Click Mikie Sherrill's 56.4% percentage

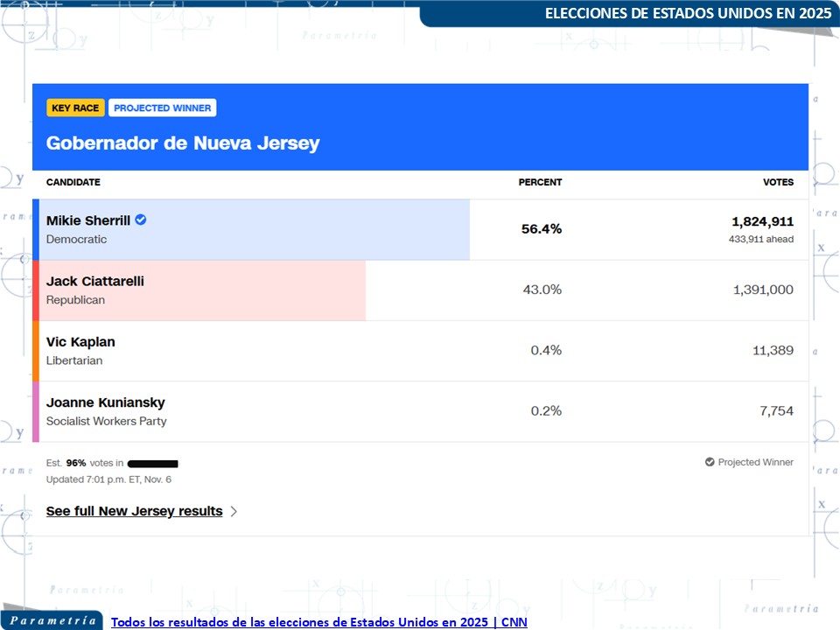542,229
